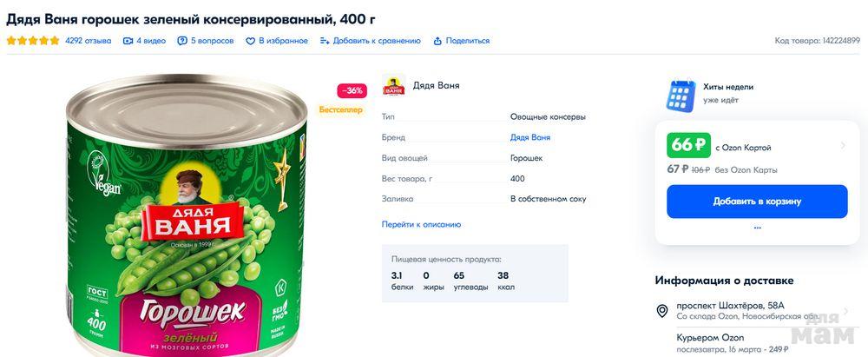Click the 5 вопросов question icon
The image size is (868, 357).
coord(182,41)
